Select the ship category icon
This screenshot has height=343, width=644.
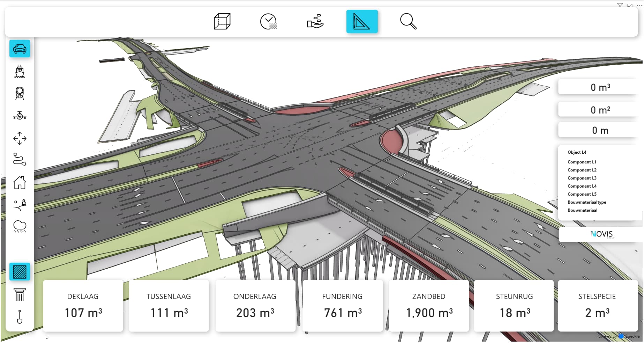click(x=20, y=72)
